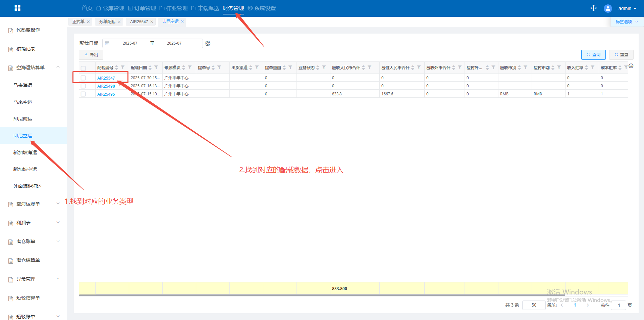644x320 pixels.
Task: Click the filter funnel icon on 来源模块 column
Action: [190, 67]
